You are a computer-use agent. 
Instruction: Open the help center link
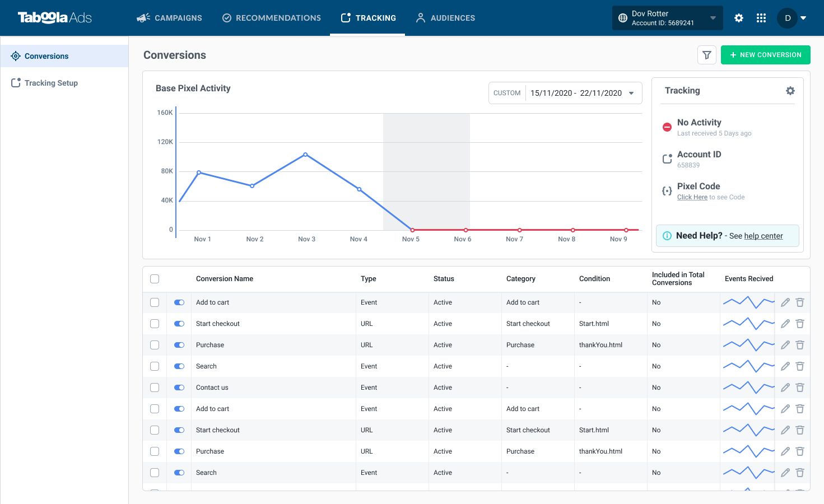764,236
